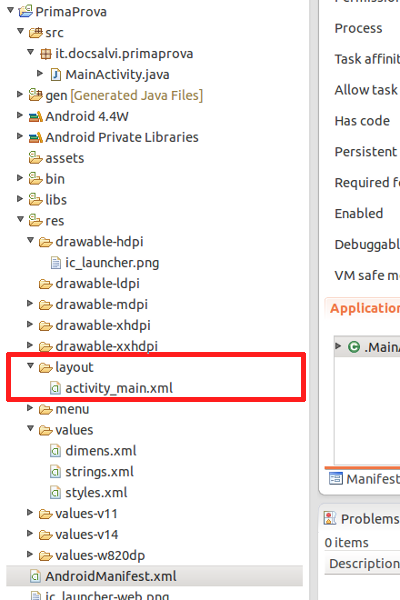Image resolution: width=400 pixels, height=600 pixels.
Task: Expand the drawable-mdpi folder
Action: click(30, 303)
